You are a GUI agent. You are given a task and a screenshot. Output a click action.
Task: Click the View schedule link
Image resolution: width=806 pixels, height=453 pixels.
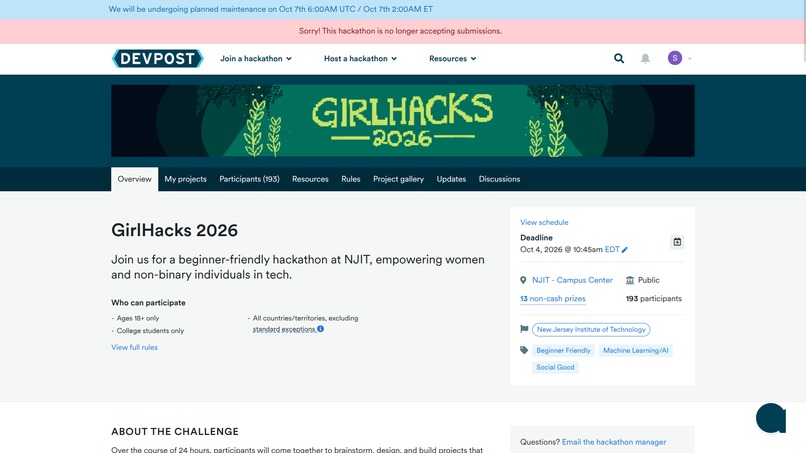[544, 222]
